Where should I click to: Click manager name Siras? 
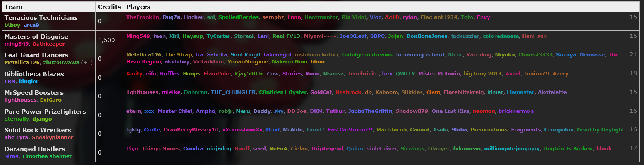pyautogui.click(x=11, y=156)
